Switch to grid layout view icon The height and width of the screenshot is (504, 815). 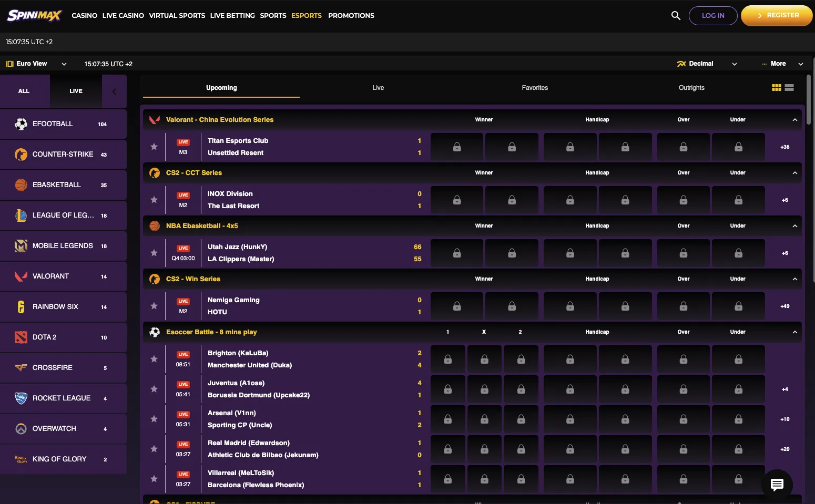(776, 88)
